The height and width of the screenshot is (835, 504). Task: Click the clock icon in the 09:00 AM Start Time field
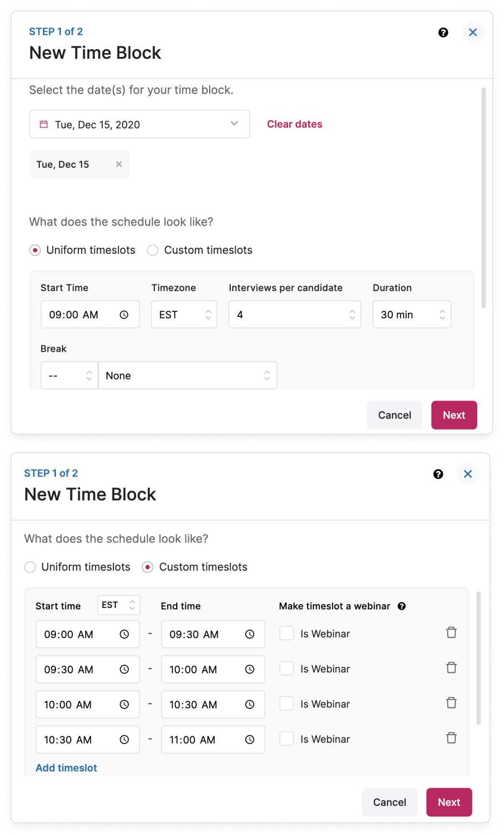[x=124, y=315]
